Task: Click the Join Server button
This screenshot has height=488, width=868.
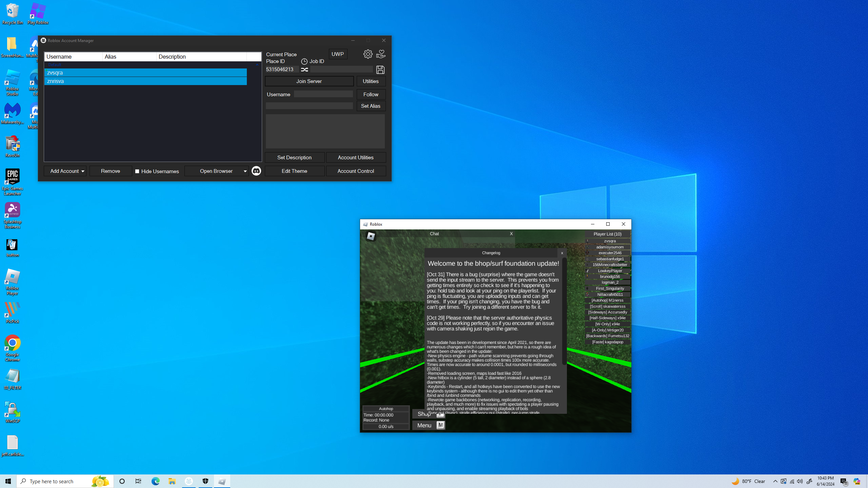Action: (x=309, y=81)
